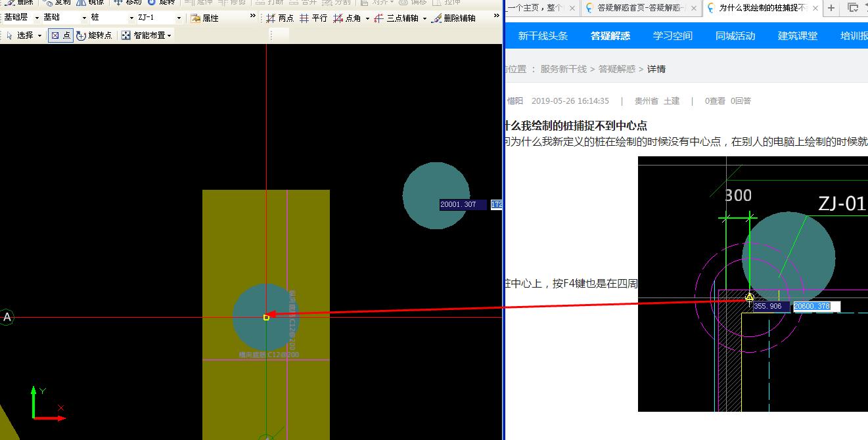The image size is (868, 440).
Task: Click the tab restore icon beside the plus button
Action: (853, 8)
